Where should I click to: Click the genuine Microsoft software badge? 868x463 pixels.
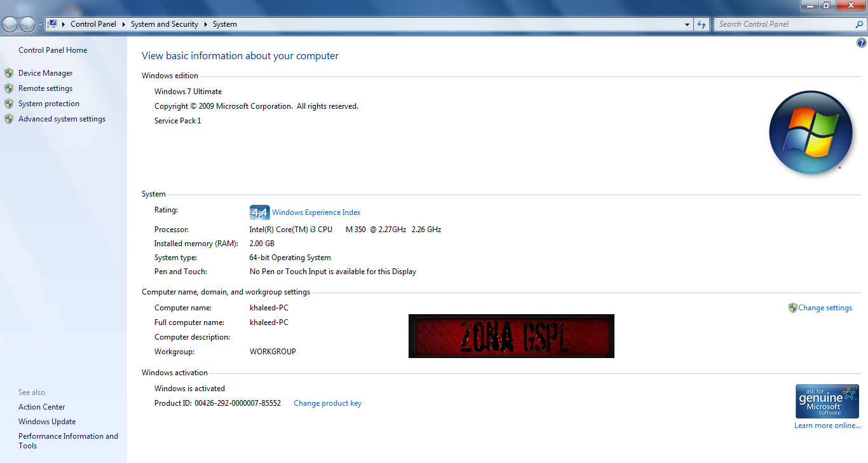pos(827,401)
